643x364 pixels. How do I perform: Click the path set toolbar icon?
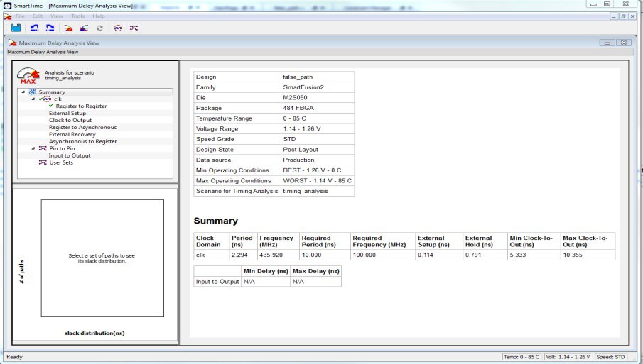tap(134, 28)
